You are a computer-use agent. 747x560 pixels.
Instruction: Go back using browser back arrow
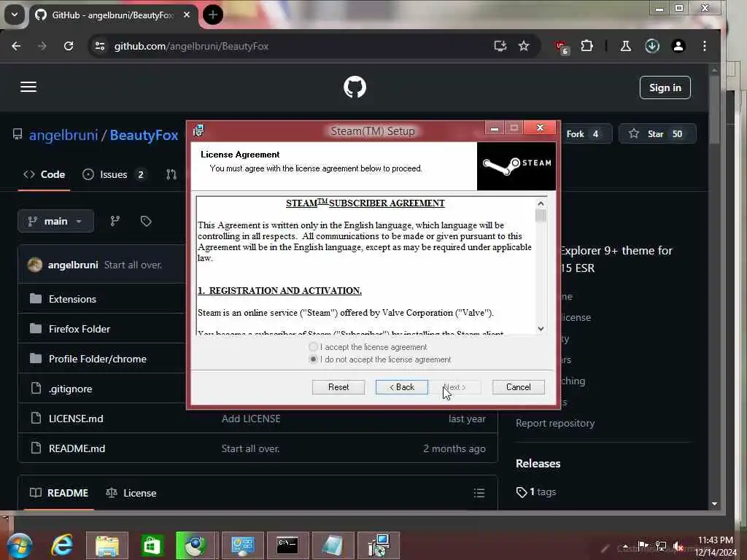click(x=16, y=46)
